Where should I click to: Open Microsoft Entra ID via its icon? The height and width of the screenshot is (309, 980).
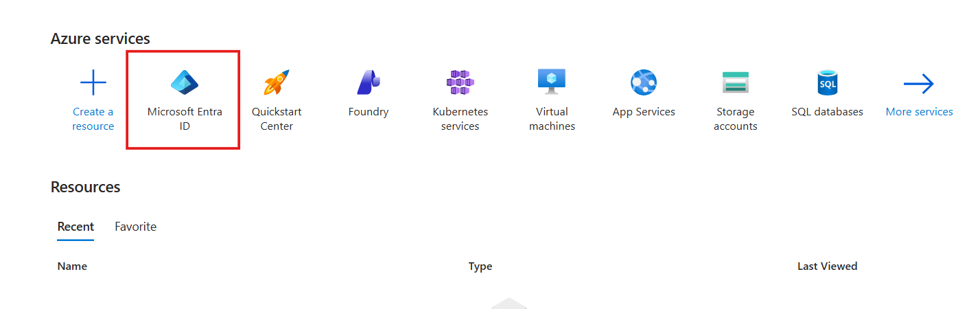pos(184,83)
